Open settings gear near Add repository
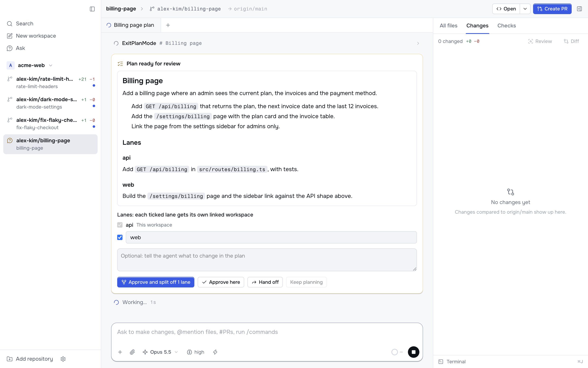 [63, 359]
